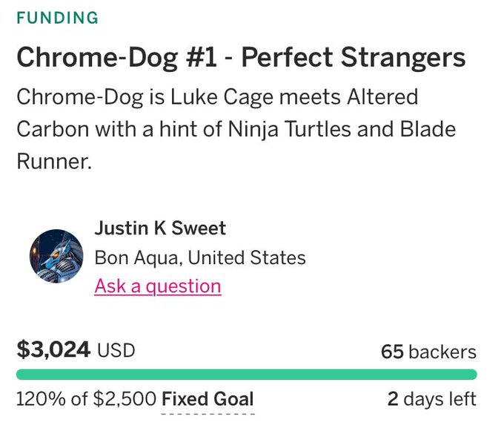This screenshot has width=504, height=431.
Task: View the 65 backers count
Action: (x=428, y=352)
